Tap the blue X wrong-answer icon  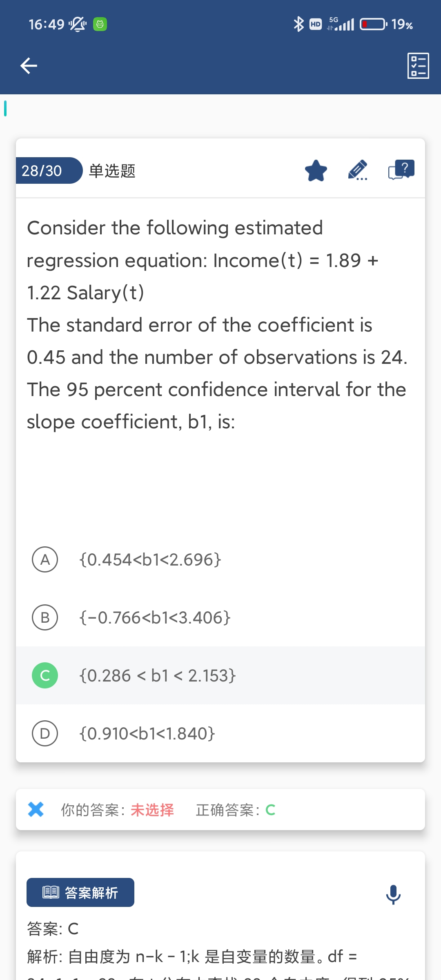[x=36, y=809]
